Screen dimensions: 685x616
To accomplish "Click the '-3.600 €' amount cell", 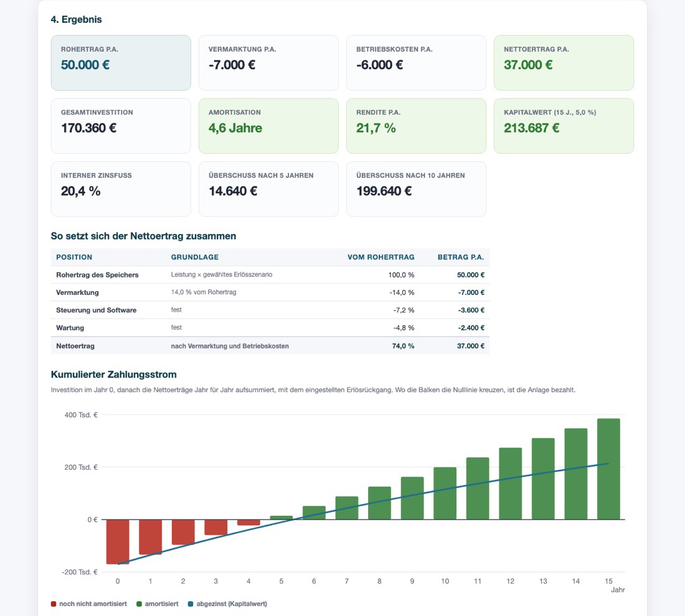I will 471,310.
